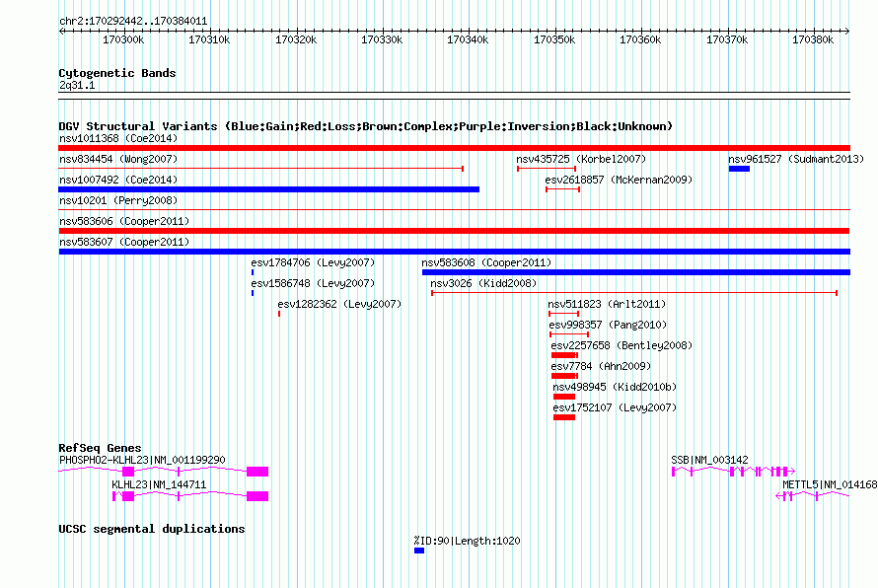Select the red loss bar of nsv583606
Image resolution: width=878 pixels, height=588 pixels.
coord(454,231)
